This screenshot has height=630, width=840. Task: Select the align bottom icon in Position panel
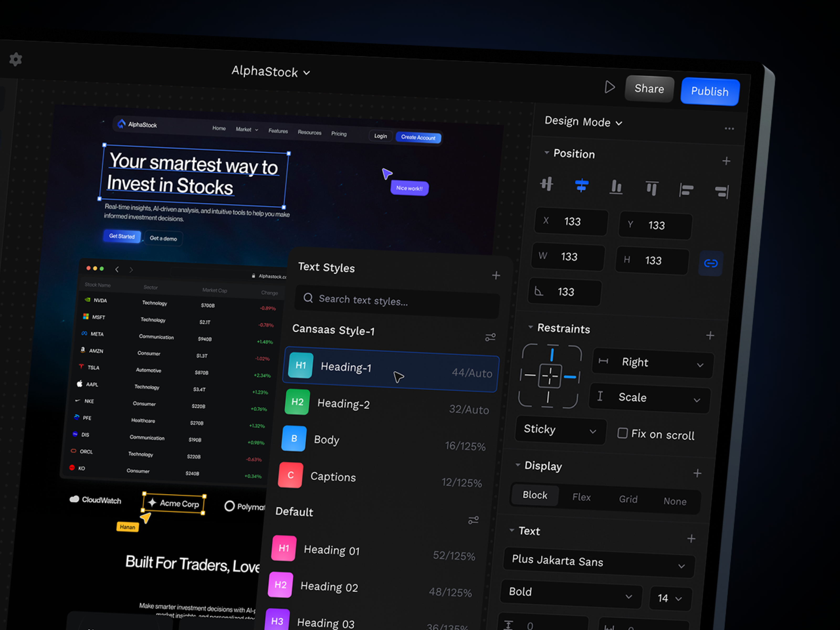pyautogui.click(x=616, y=187)
